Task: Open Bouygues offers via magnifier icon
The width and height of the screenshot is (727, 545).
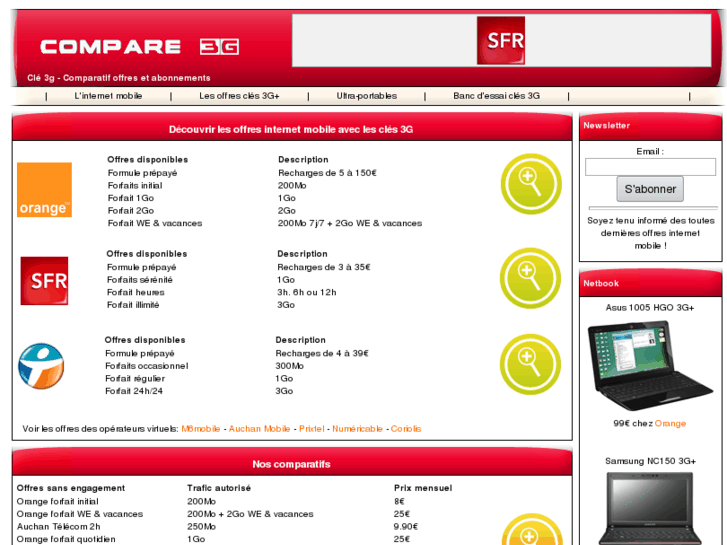Action: point(530,364)
